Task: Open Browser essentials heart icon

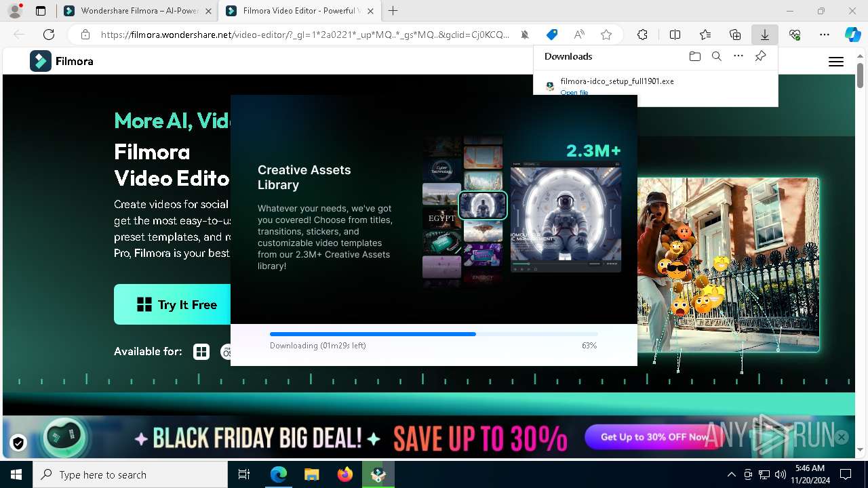Action: click(x=795, y=35)
